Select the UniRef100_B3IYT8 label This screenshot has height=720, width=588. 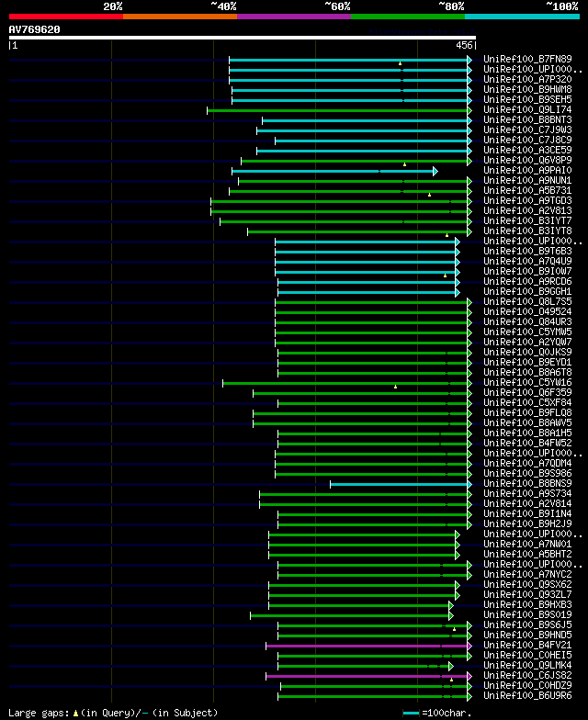(x=527, y=231)
